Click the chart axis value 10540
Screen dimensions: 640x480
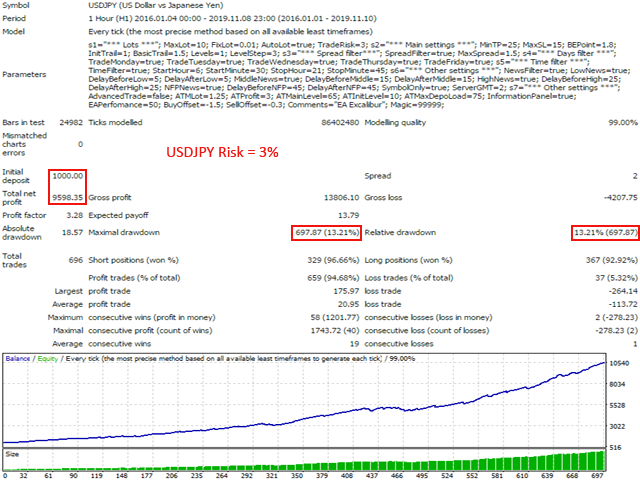tap(619, 363)
